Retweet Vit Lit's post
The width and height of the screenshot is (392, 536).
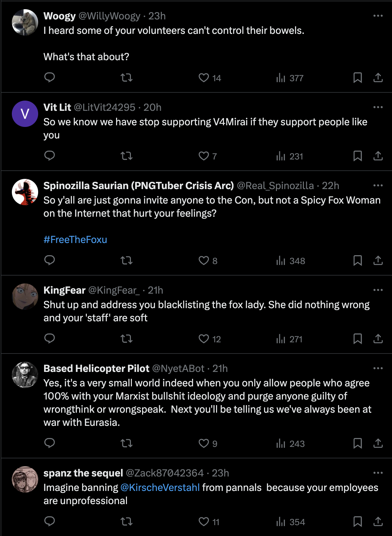(x=127, y=156)
